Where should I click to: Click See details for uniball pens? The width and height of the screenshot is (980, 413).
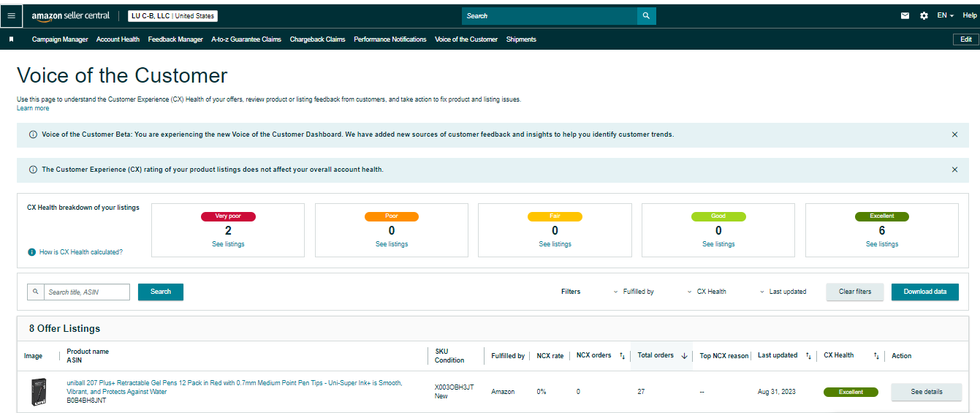coord(927,392)
